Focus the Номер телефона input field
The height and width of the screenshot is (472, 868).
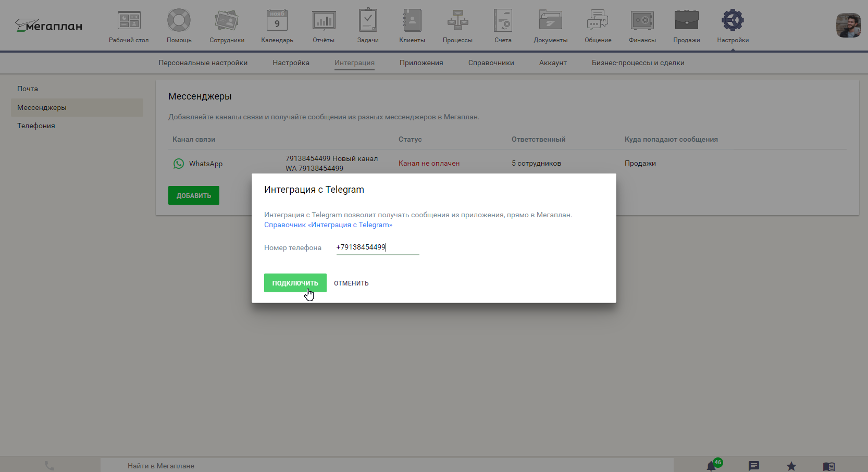click(378, 247)
